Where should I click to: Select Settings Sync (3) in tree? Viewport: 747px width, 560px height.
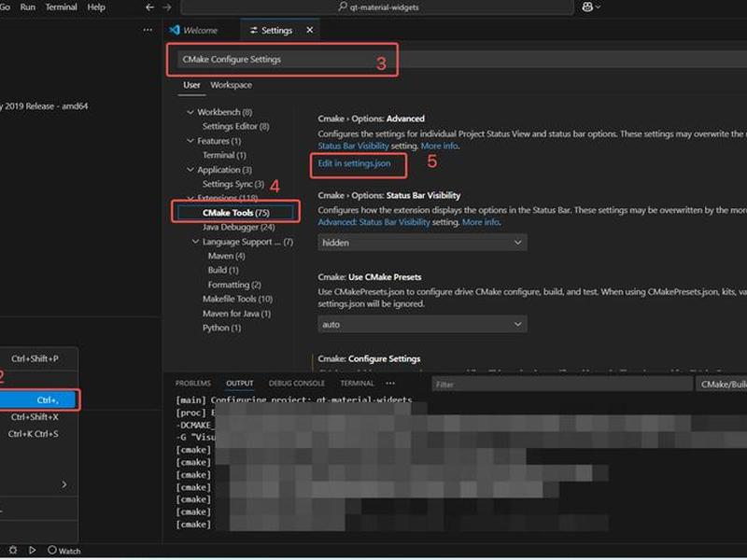click(x=233, y=184)
